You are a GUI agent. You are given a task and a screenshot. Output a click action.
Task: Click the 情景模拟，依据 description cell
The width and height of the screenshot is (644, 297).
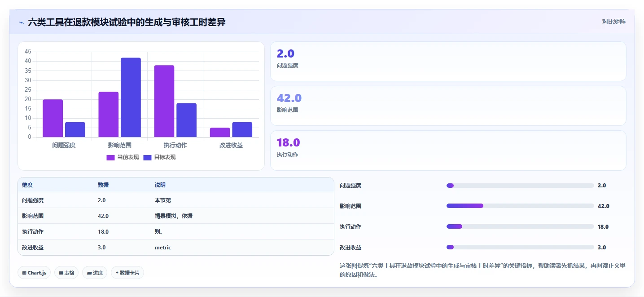(174, 216)
